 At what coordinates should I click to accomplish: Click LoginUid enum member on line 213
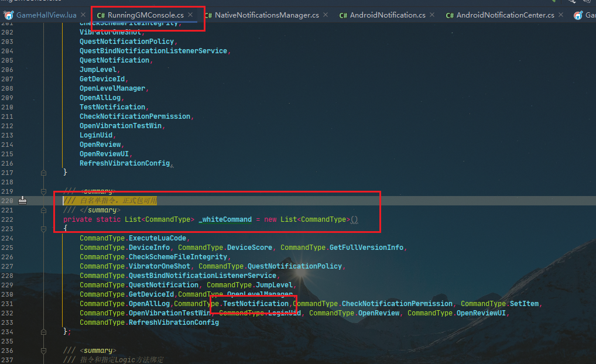(x=96, y=135)
